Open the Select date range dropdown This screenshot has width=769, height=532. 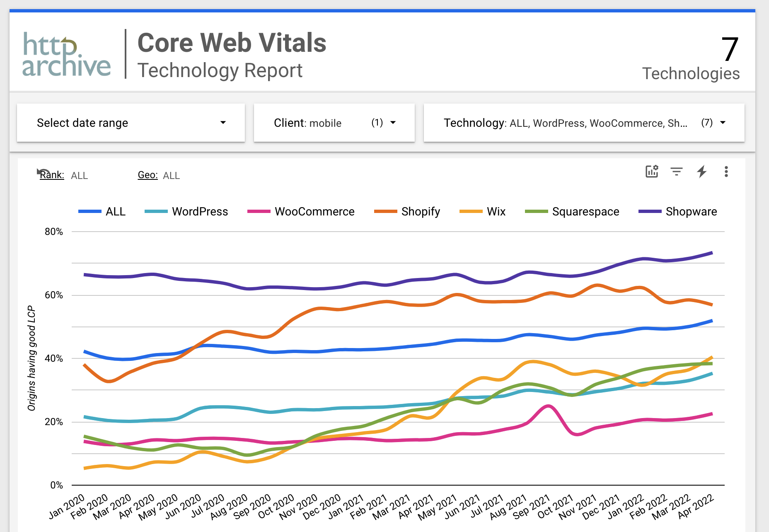(x=131, y=123)
